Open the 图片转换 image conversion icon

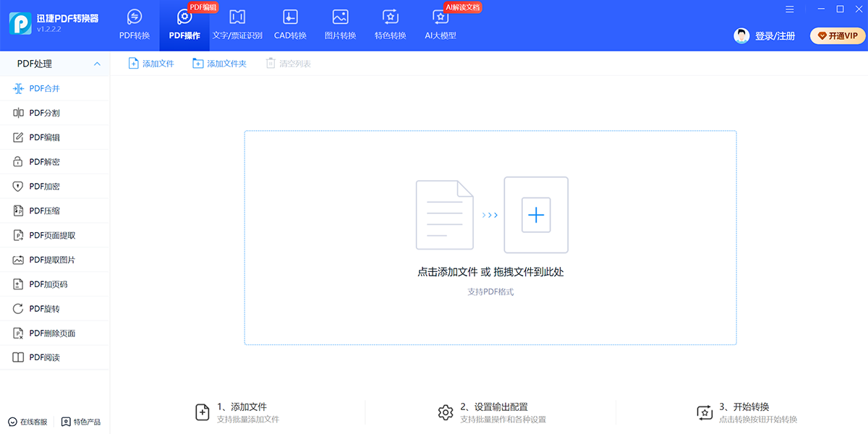(x=340, y=17)
